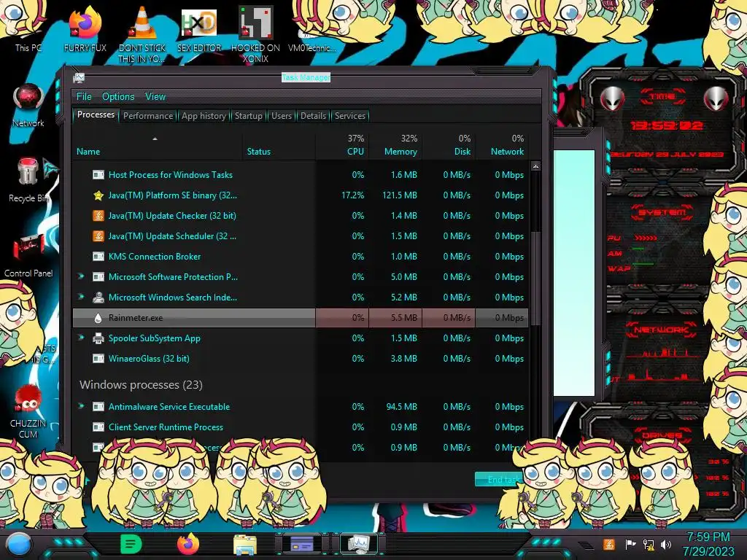747x560 pixels.
Task: Click the Start orb on the taskbar
Action: pyautogui.click(x=18, y=545)
